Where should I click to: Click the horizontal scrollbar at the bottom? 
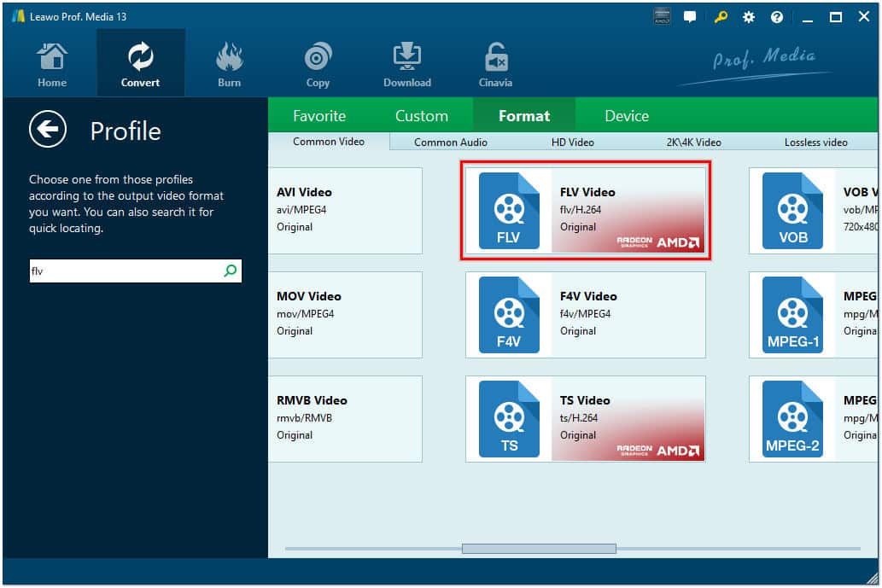pyautogui.click(x=538, y=549)
